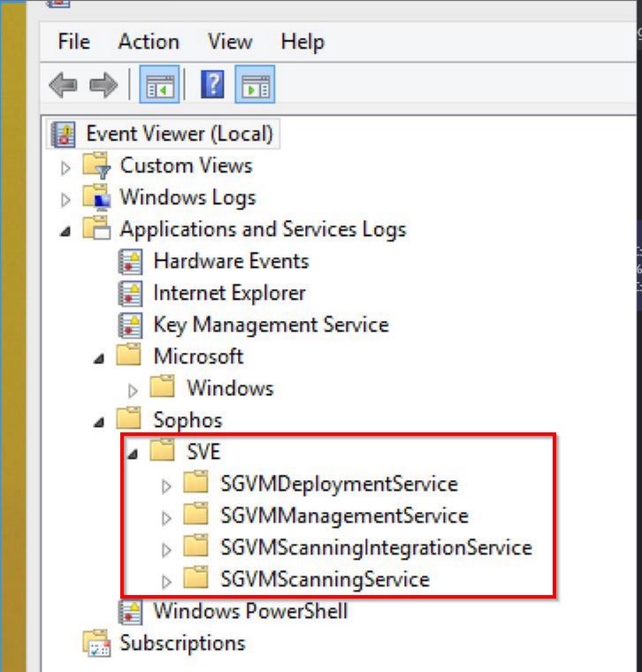Expand the SGVMDeploymentService folder arrow

click(x=166, y=486)
